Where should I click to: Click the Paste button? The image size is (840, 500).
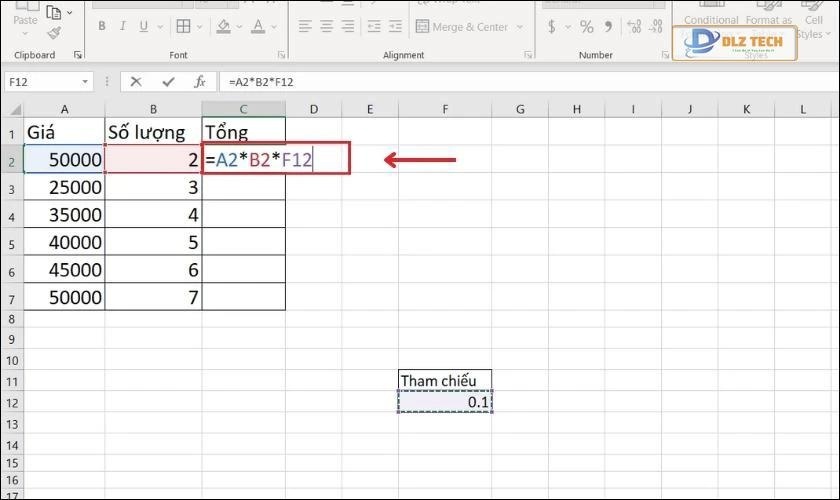pyautogui.click(x=25, y=20)
